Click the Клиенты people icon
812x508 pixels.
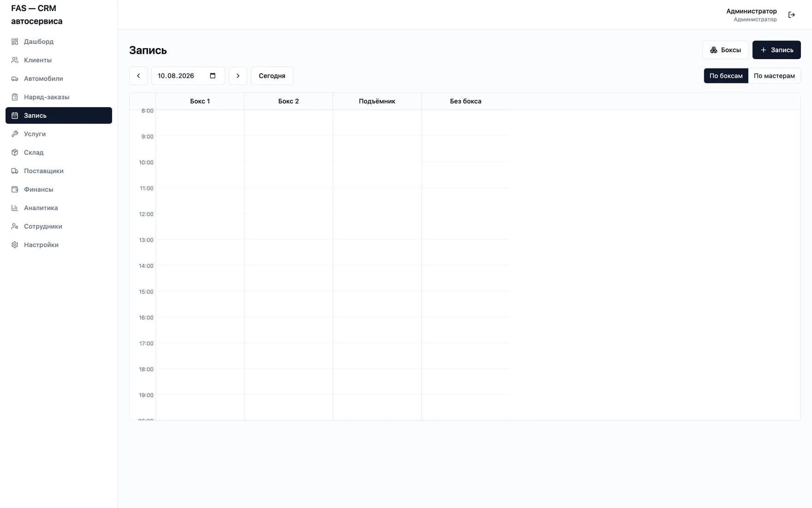coord(15,60)
